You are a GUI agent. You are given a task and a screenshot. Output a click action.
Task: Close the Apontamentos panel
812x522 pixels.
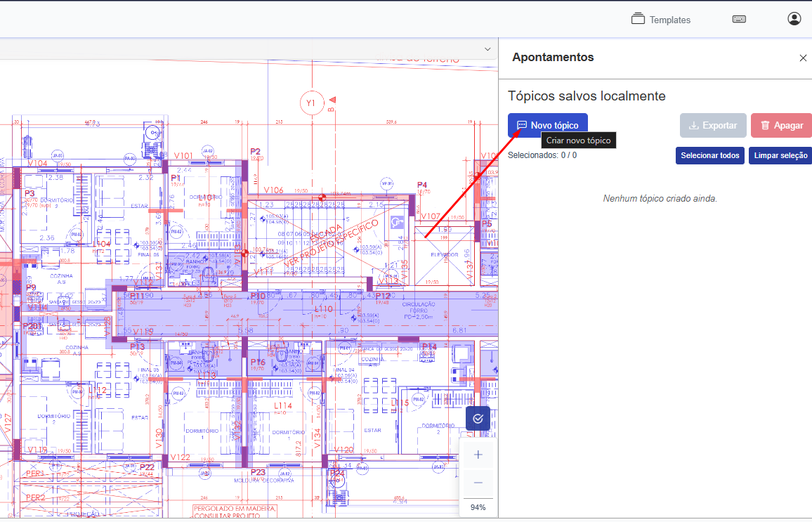[x=803, y=58]
